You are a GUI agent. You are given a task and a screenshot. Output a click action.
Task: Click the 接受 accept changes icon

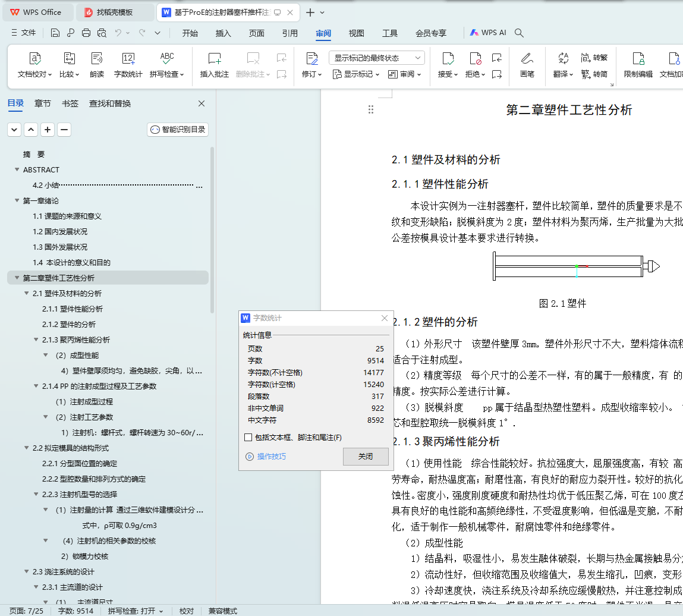pos(448,58)
